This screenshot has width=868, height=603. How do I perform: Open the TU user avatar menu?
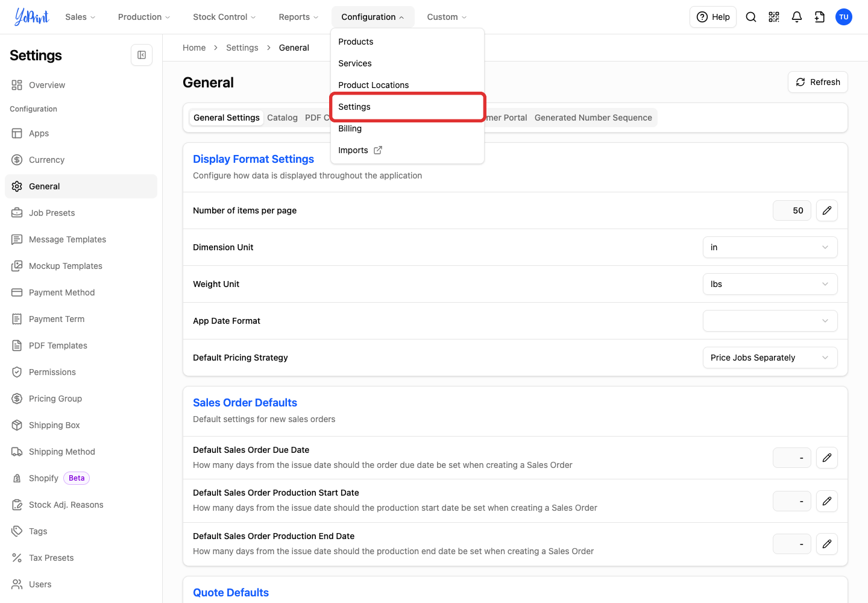[x=844, y=17]
